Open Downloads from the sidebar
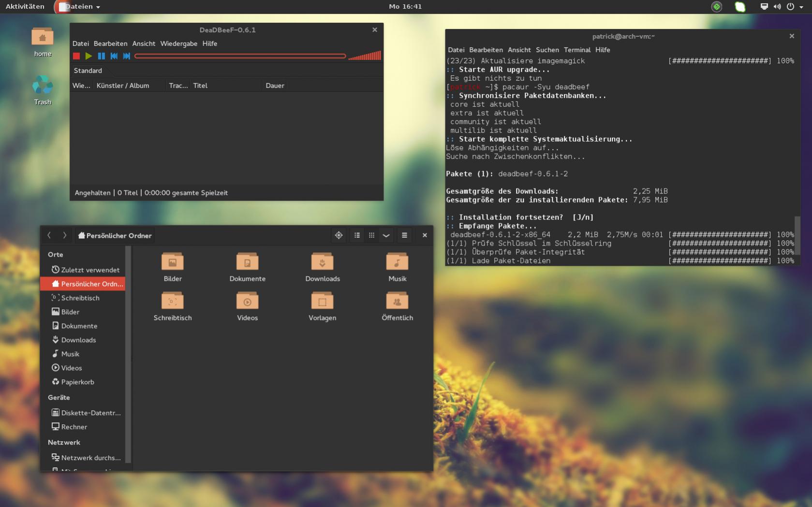Viewport: 812px width, 507px height. click(83, 340)
